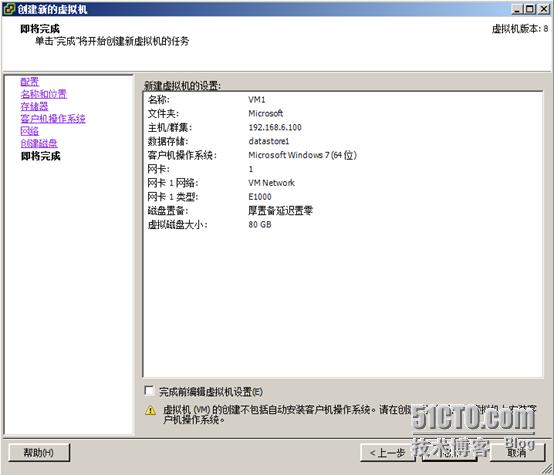Click the 磁盘置备: label
554x476 pixels.
click(x=168, y=211)
